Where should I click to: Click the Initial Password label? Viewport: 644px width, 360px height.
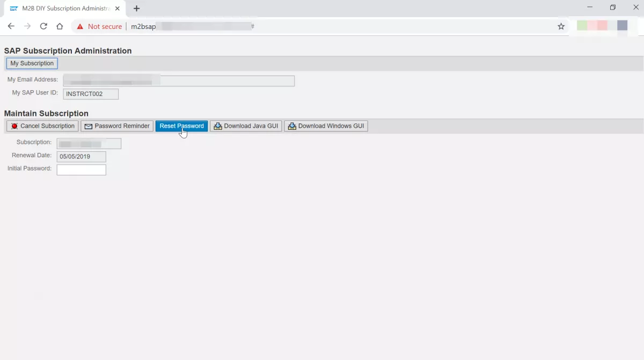[30, 168]
